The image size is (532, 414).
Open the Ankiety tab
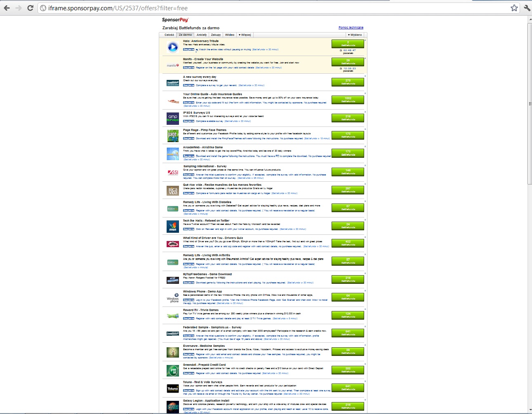[202, 35]
